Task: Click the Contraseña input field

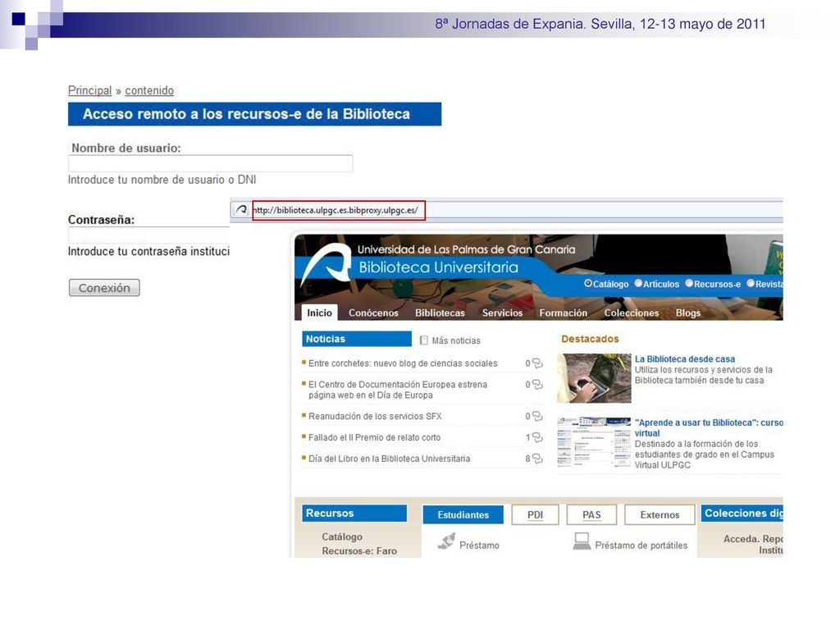Action: (x=149, y=234)
